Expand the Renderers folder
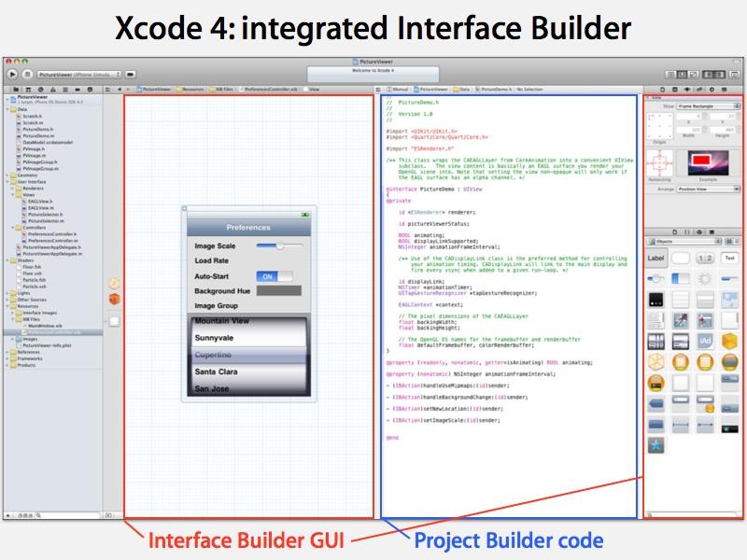 point(13,189)
